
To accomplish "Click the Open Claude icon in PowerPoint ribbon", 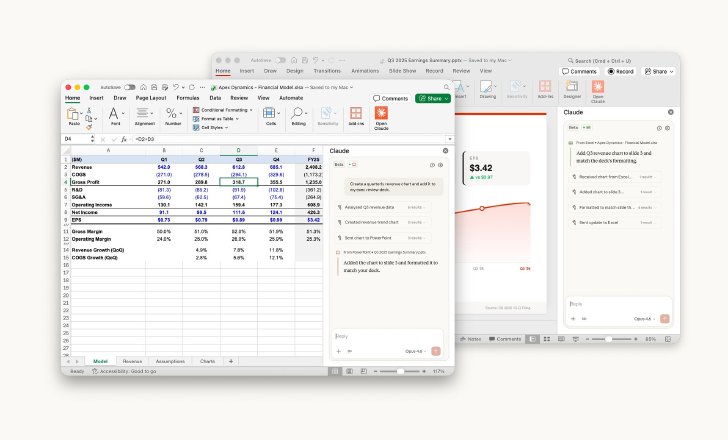I will point(598,86).
